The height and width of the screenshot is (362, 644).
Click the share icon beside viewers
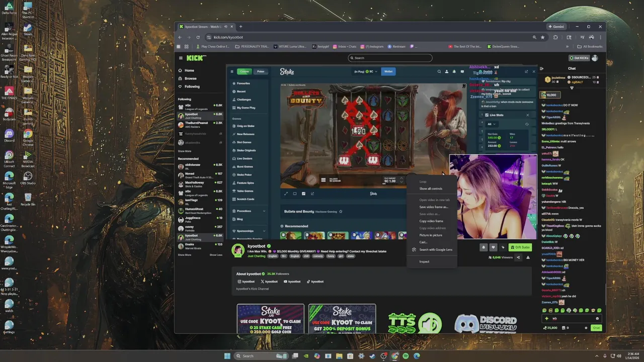coord(518,257)
